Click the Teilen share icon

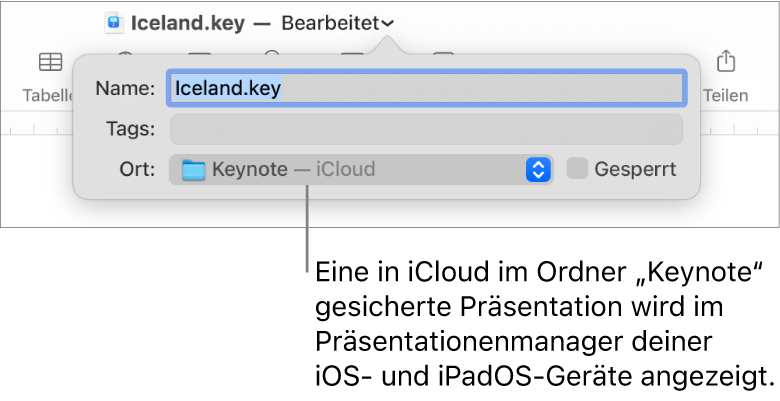727,62
